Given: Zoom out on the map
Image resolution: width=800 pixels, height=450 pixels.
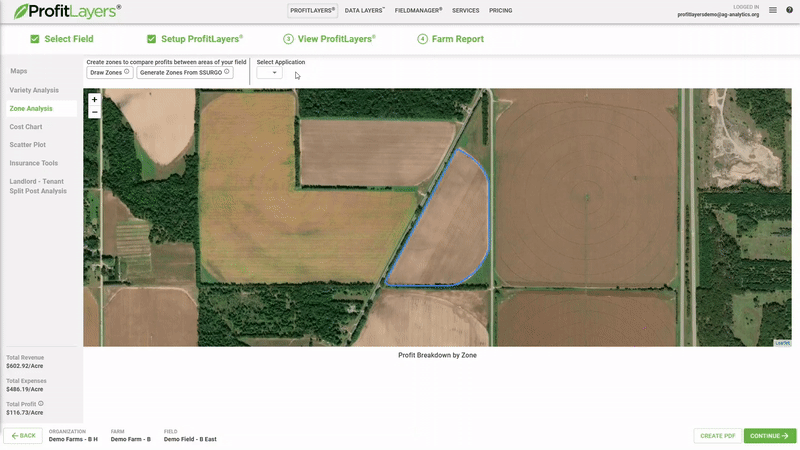Looking at the screenshot, I should click(94, 112).
